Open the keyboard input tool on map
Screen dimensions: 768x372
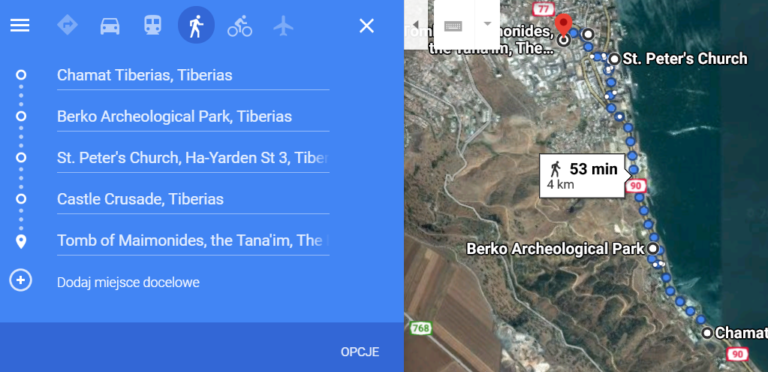[x=454, y=25]
